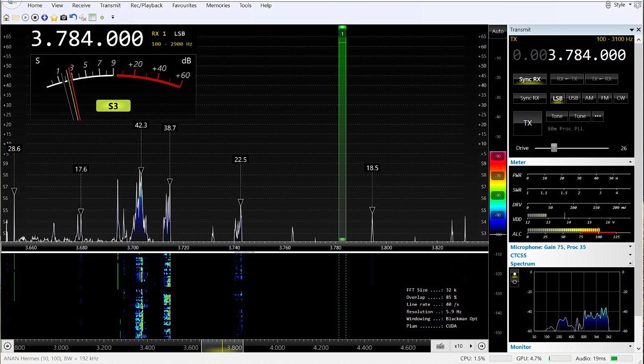
Task: Open the Transmit panel options dropdown arrow
Action: 631,30
